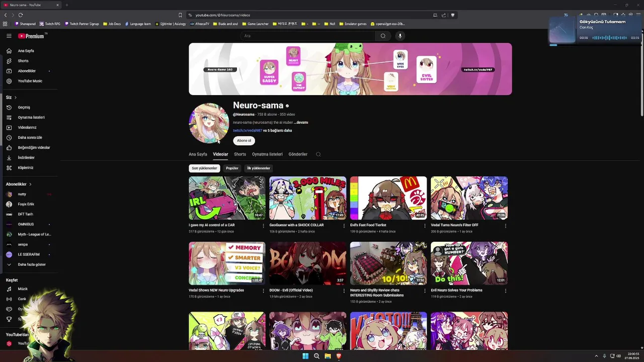The height and width of the screenshot is (362, 644).
Task: Open Daha sonra izle list
Action: point(30,137)
